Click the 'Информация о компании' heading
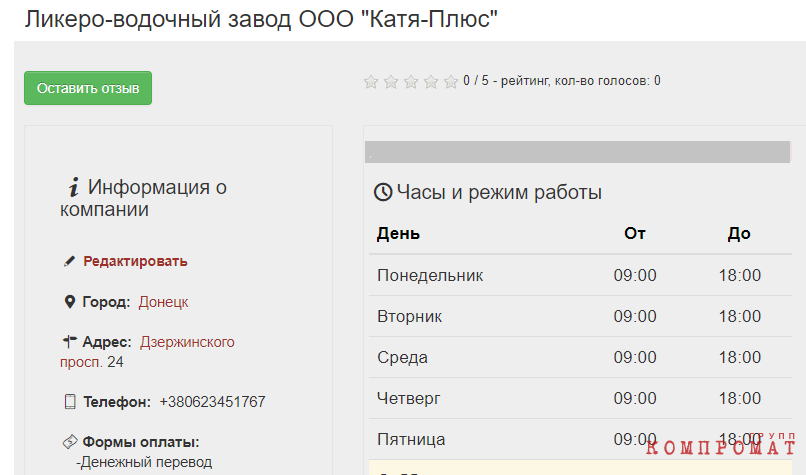Viewport: 806px width, 475px height. point(143,198)
